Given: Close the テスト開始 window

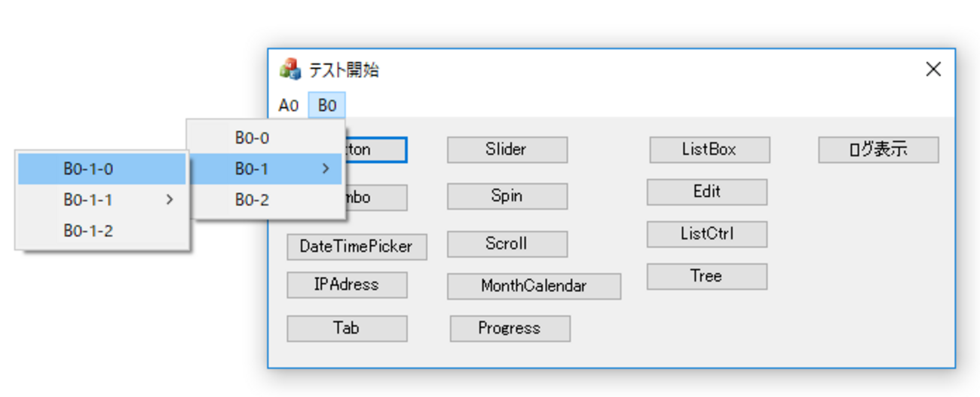Looking at the screenshot, I should click(x=933, y=69).
